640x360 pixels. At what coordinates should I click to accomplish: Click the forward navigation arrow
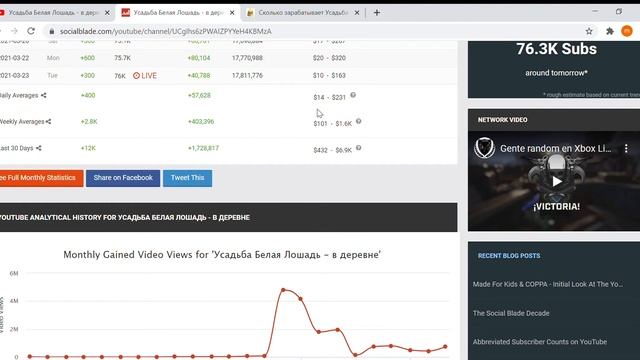click(x=14, y=31)
